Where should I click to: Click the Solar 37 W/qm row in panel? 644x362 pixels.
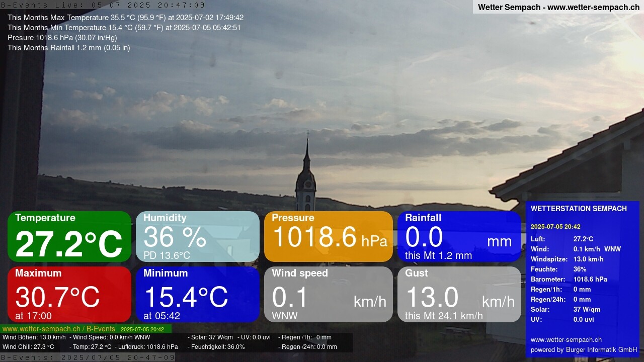[x=566, y=309]
